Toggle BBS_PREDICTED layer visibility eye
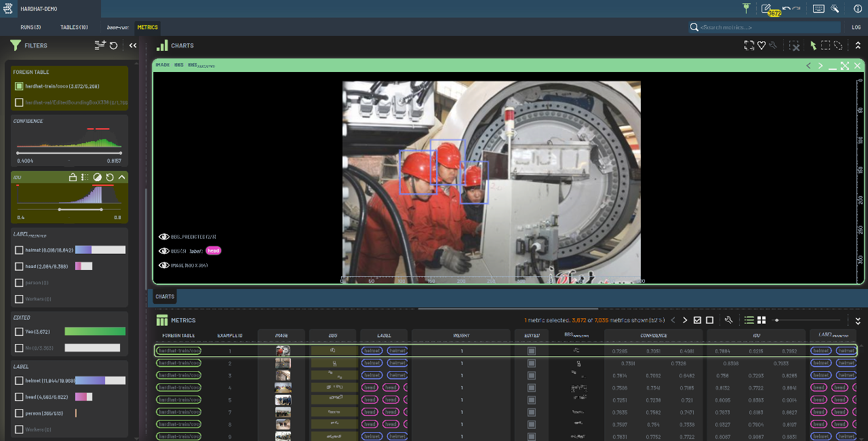The width and height of the screenshot is (868, 441). [163, 237]
